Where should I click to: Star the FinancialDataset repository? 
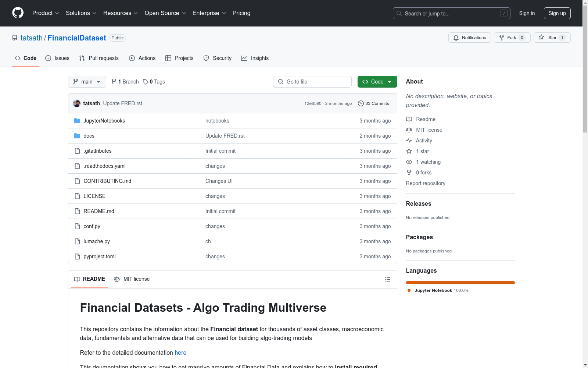552,38
